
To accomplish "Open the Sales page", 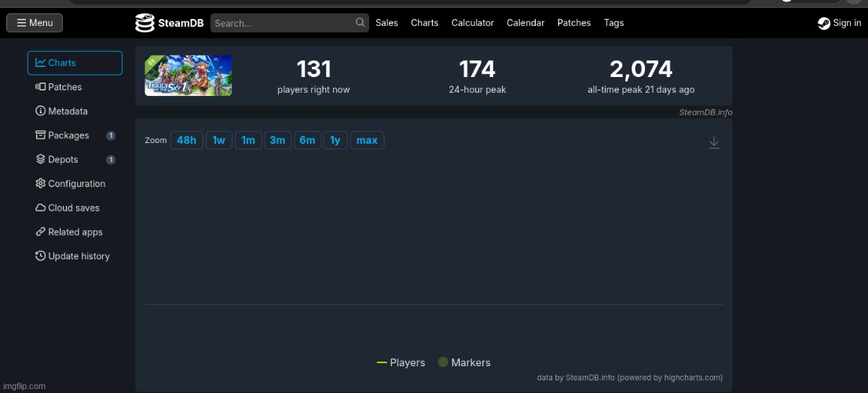I will [x=386, y=23].
